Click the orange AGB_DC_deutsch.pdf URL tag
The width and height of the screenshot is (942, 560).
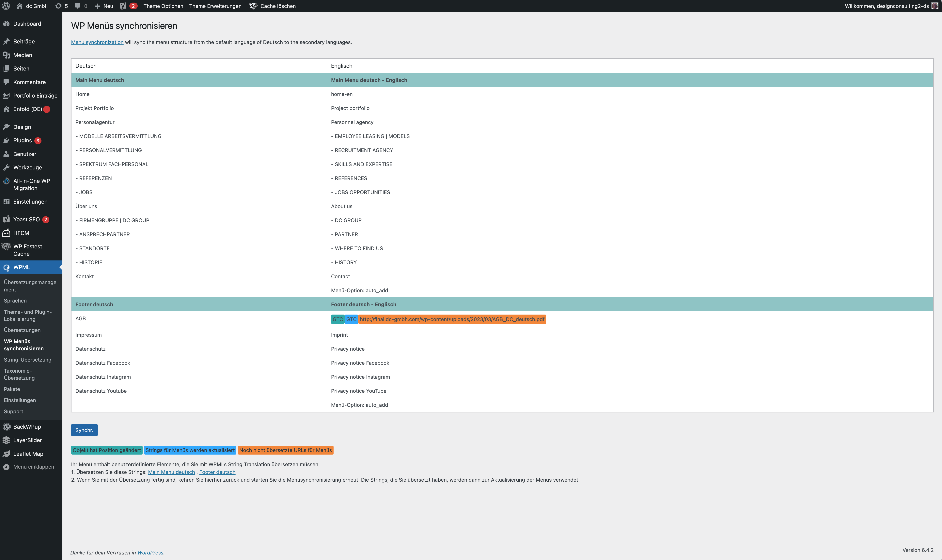pyautogui.click(x=452, y=319)
